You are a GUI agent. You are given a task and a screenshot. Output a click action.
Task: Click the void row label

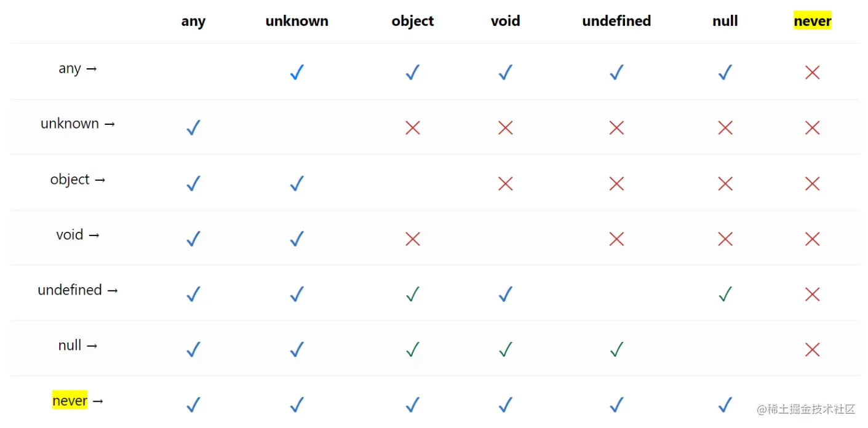coord(70,235)
